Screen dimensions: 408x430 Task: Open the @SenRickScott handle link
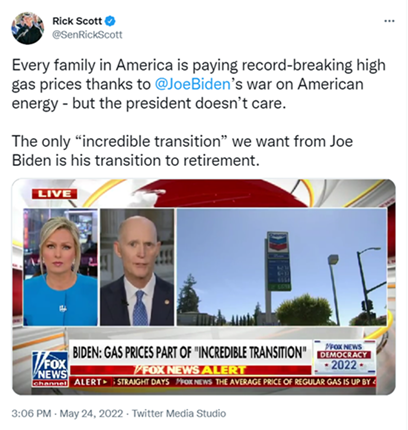pyautogui.click(x=87, y=35)
